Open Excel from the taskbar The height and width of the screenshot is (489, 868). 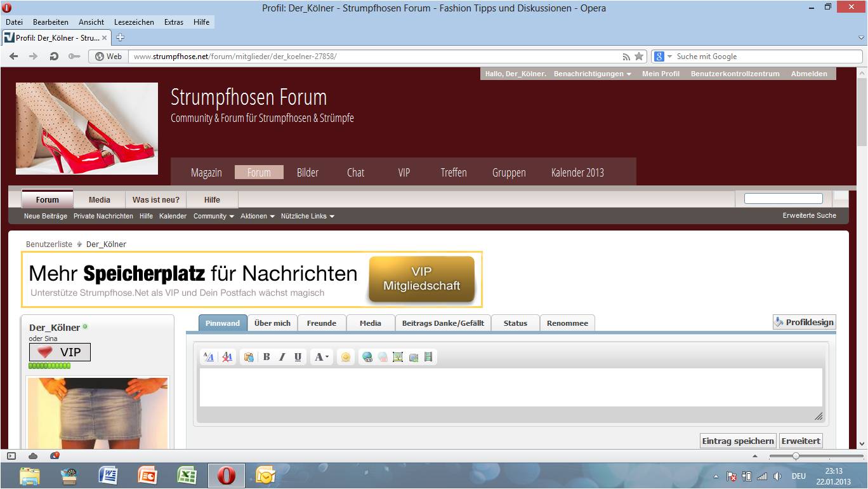point(187,476)
